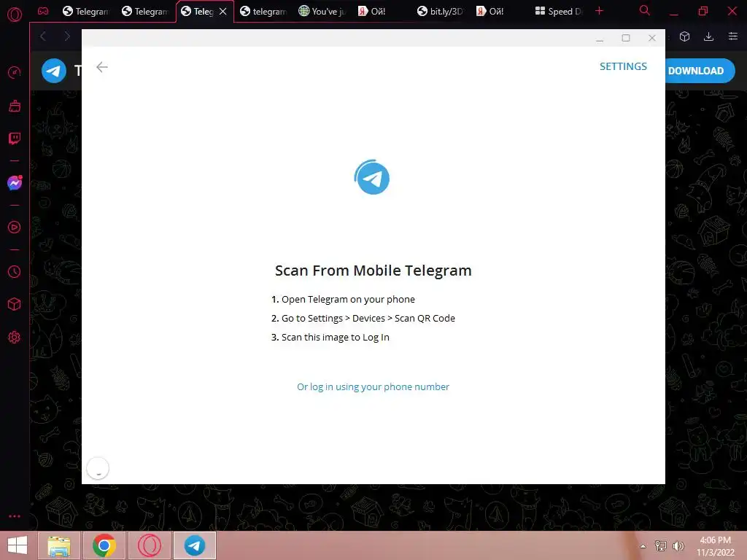Screen dimensions: 747x560
Task: Open the Opera GX taskbar icon
Action: (x=149, y=545)
